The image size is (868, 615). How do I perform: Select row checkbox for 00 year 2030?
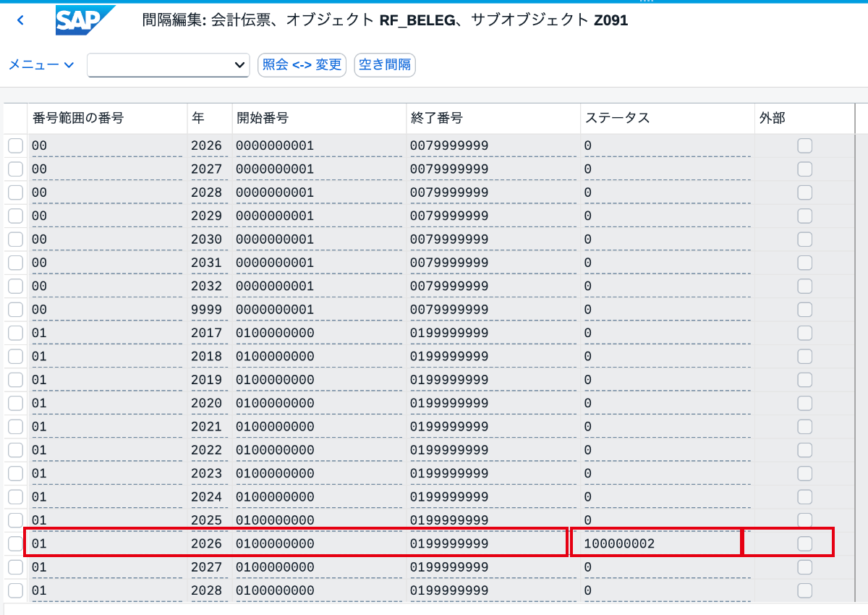pos(15,239)
